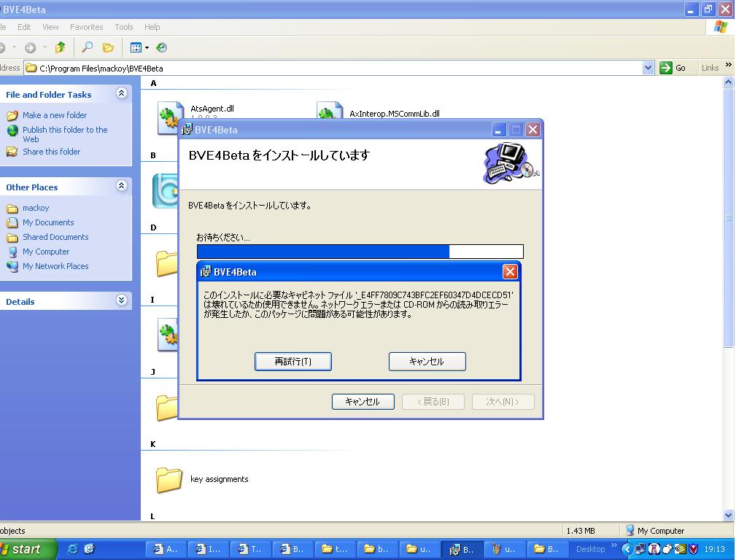Show hidden system tray icons arrow

click(627, 550)
